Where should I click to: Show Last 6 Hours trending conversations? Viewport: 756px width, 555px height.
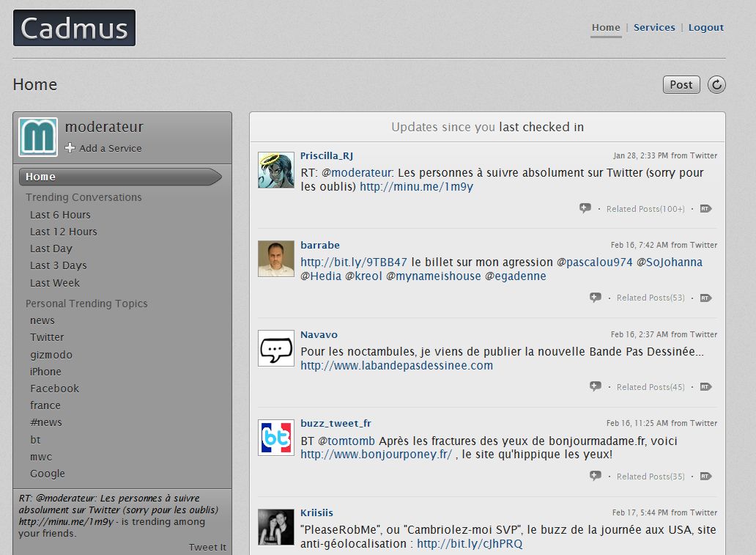60,215
